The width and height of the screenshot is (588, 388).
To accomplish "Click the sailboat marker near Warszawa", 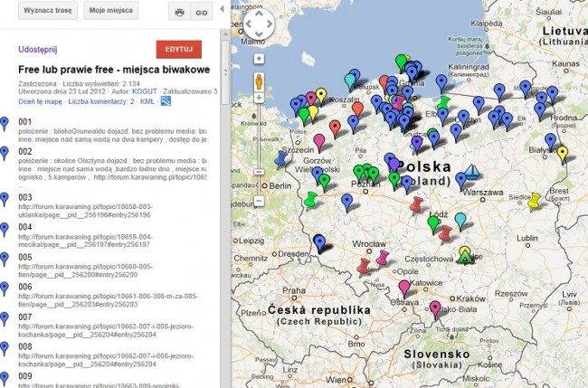I will pyautogui.click(x=472, y=171).
